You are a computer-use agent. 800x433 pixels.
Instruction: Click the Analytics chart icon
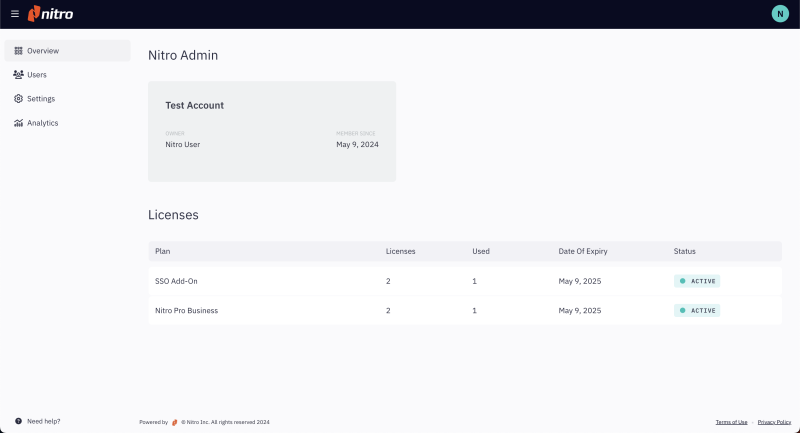(x=18, y=123)
